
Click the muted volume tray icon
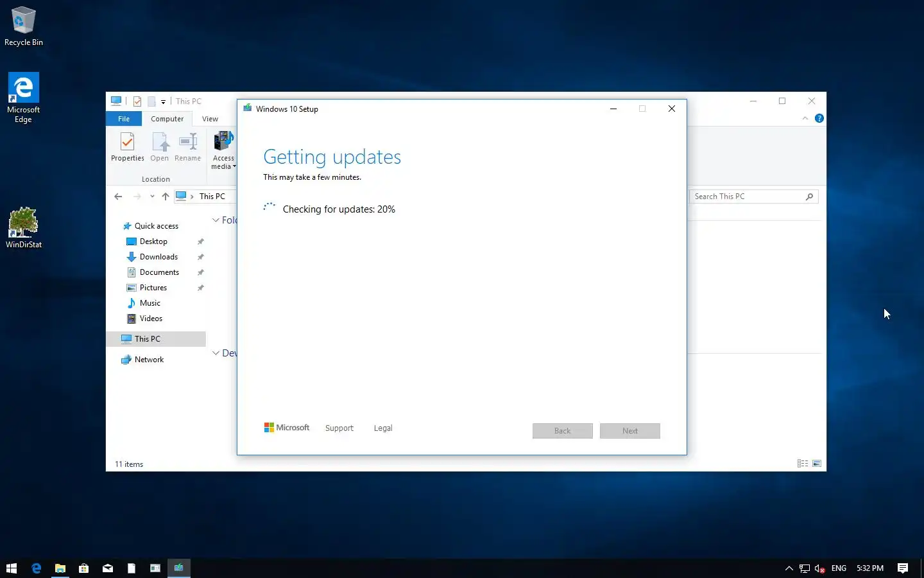tap(819, 568)
